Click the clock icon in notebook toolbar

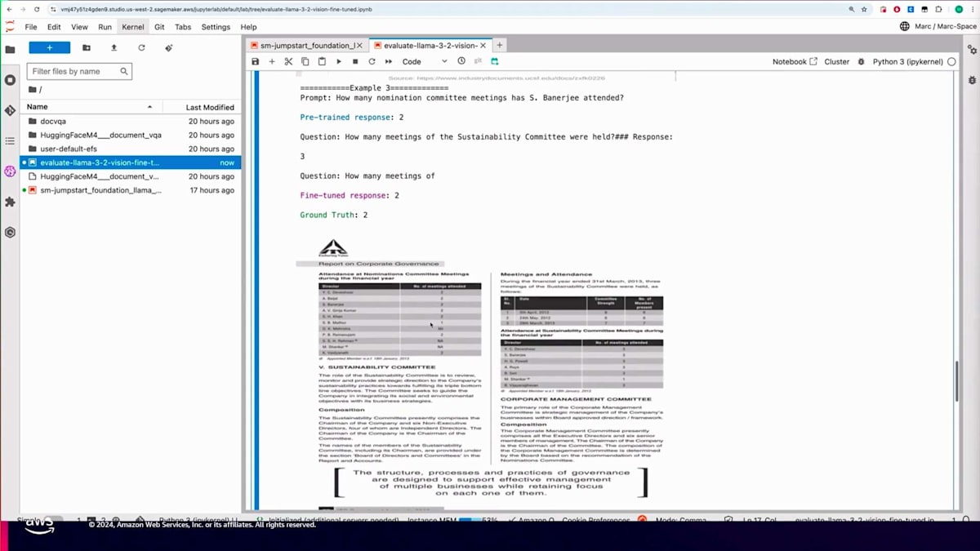461,61
